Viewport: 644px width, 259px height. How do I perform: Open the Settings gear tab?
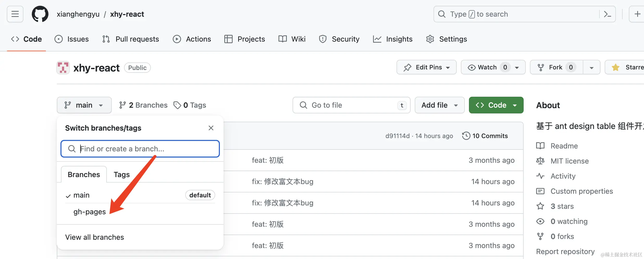447,39
